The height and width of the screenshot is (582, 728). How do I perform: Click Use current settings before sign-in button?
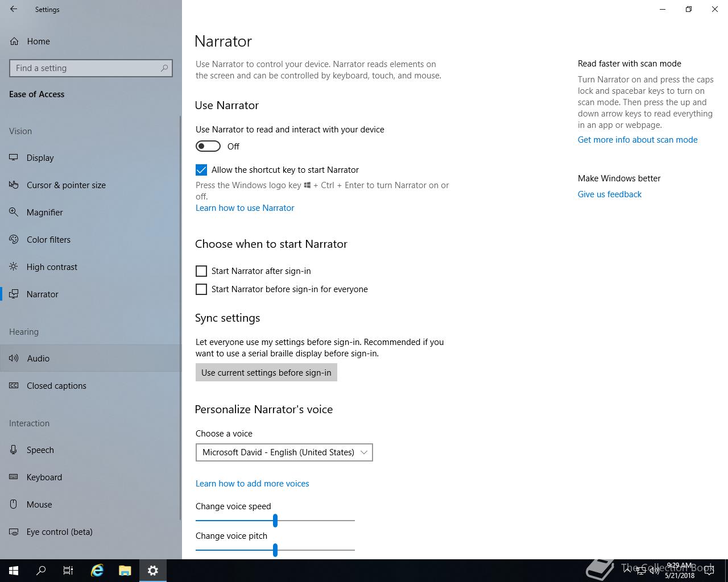click(266, 372)
